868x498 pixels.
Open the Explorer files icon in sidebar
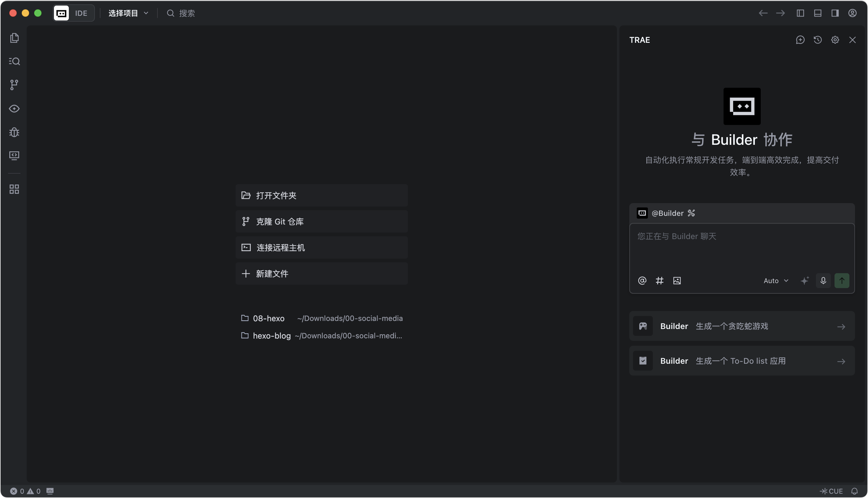point(14,38)
